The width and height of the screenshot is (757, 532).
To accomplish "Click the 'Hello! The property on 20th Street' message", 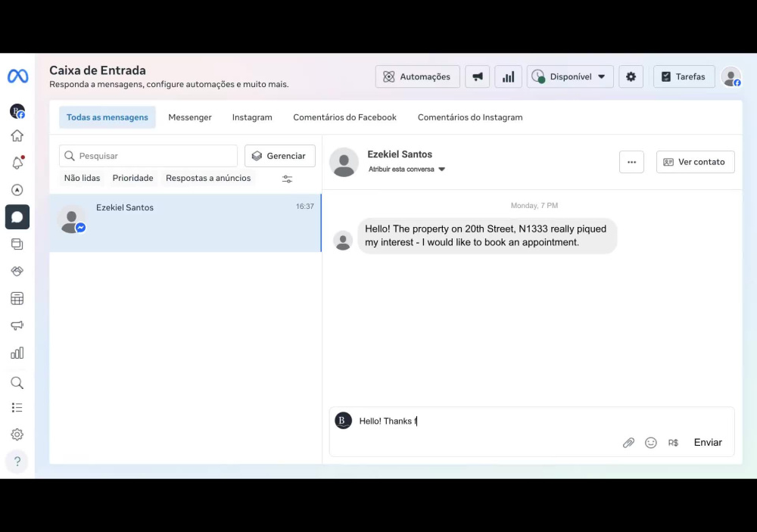I will point(487,235).
